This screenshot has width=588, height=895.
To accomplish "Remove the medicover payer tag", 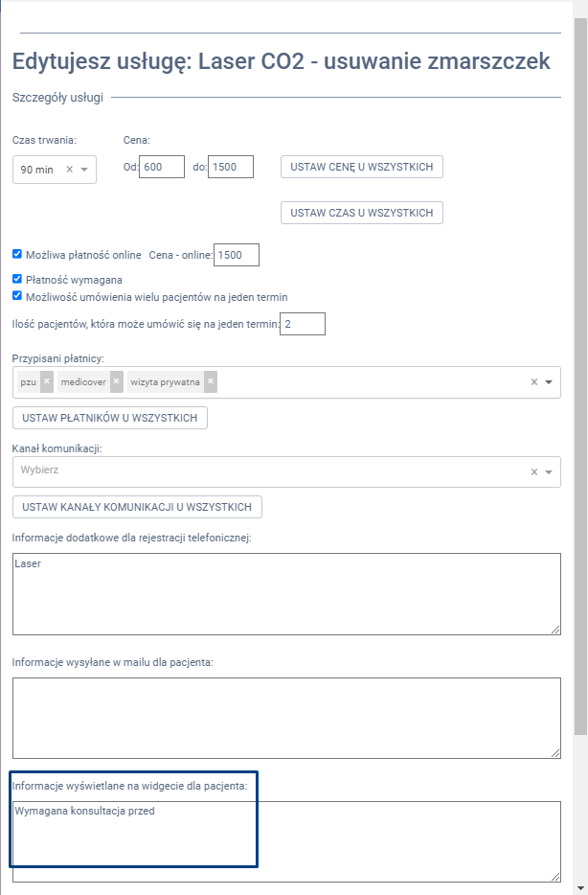I will (116, 381).
